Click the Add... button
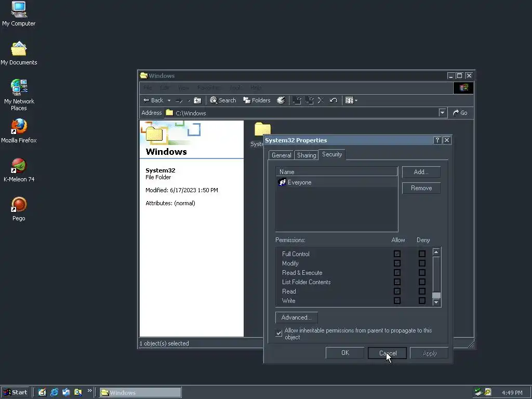The width and height of the screenshot is (532, 399). click(421, 172)
